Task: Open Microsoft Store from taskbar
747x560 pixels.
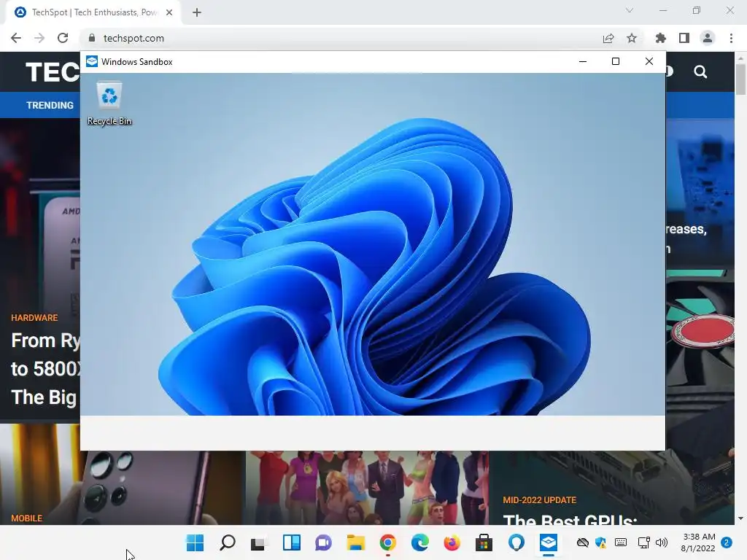Action: point(484,542)
